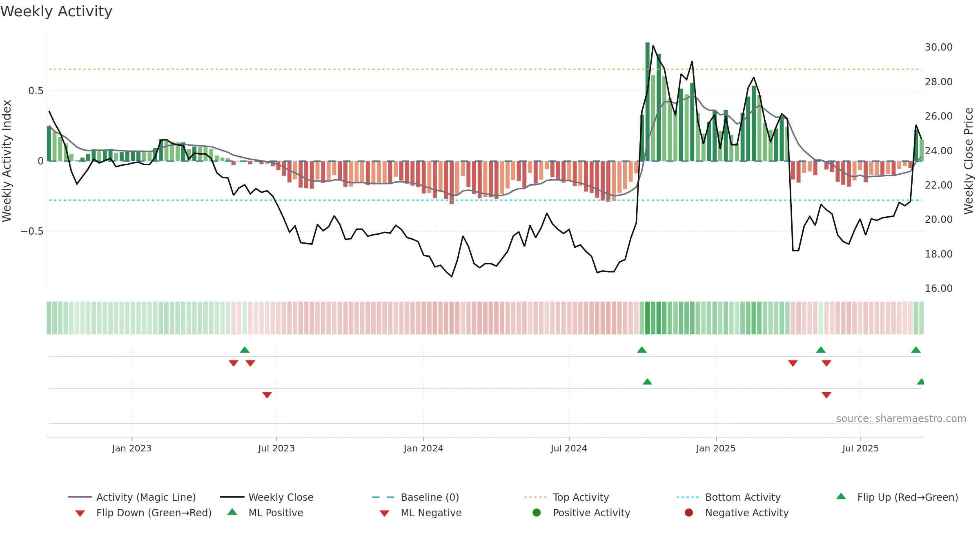Click the Bottom Activity legend entry
Image resolution: width=980 pixels, height=551 pixels.
728,497
